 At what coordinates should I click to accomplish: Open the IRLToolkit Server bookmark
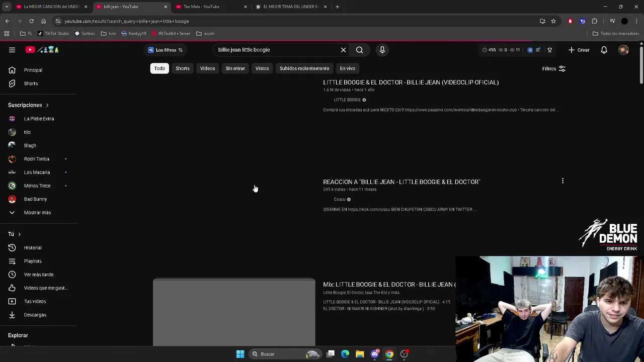(x=170, y=33)
